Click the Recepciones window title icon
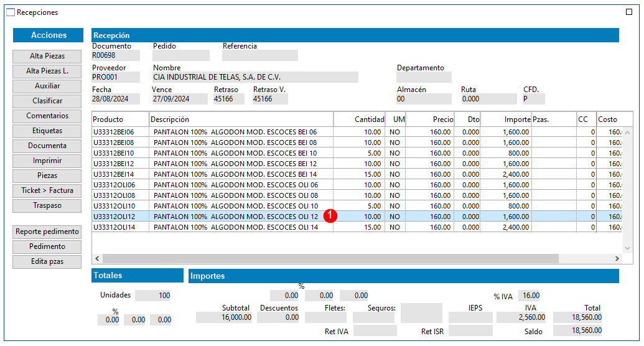Viewport: 644px width, 346px height. click(11, 12)
